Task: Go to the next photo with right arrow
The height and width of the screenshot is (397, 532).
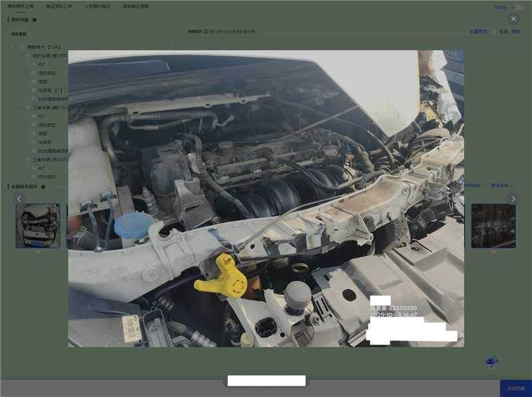Action: (x=513, y=198)
